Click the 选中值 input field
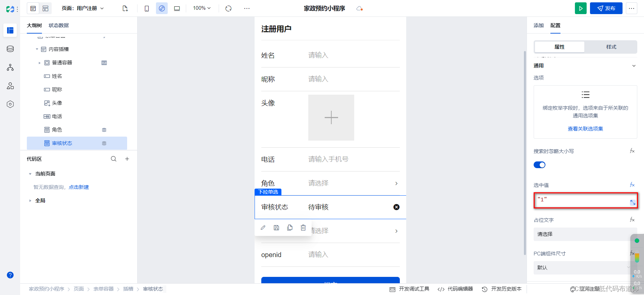 [x=585, y=201]
